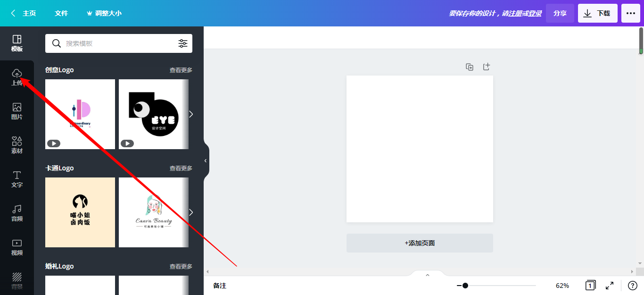This screenshot has width=644, height=295.
Task: Click the vertical scrollbar thumb
Action: (641, 41)
